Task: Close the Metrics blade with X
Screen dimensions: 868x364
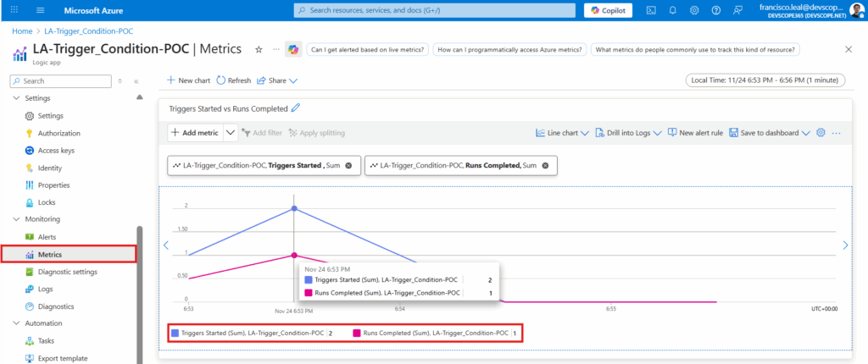Action: (x=848, y=49)
